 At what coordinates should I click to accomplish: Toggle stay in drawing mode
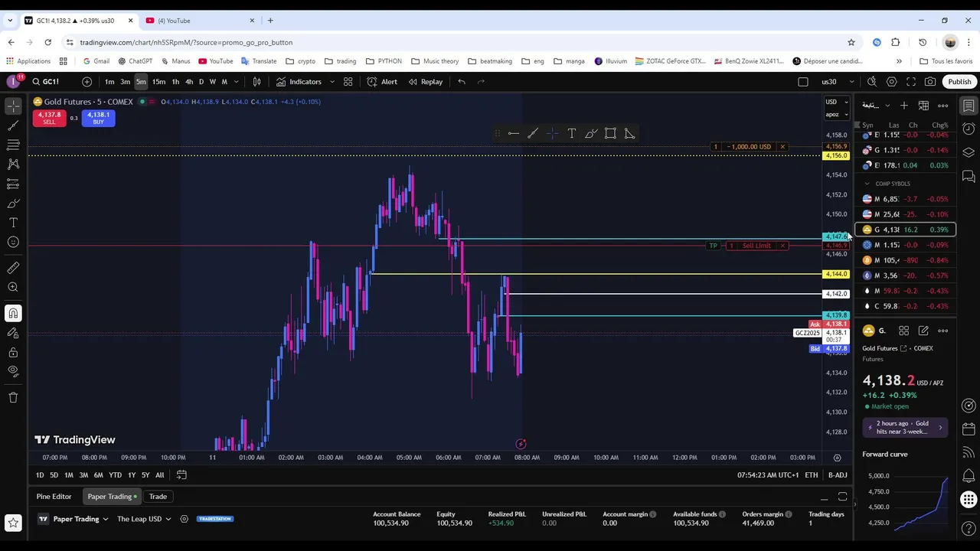point(13,333)
